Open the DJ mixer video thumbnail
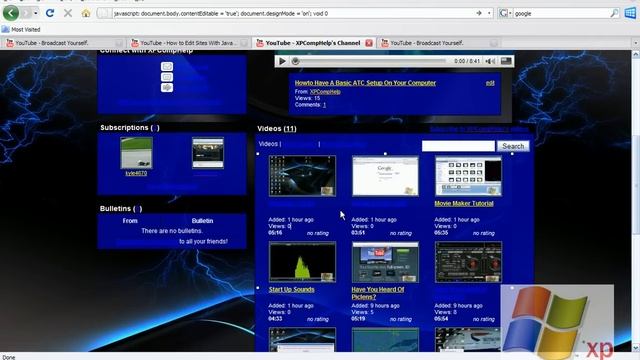 tap(468, 262)
